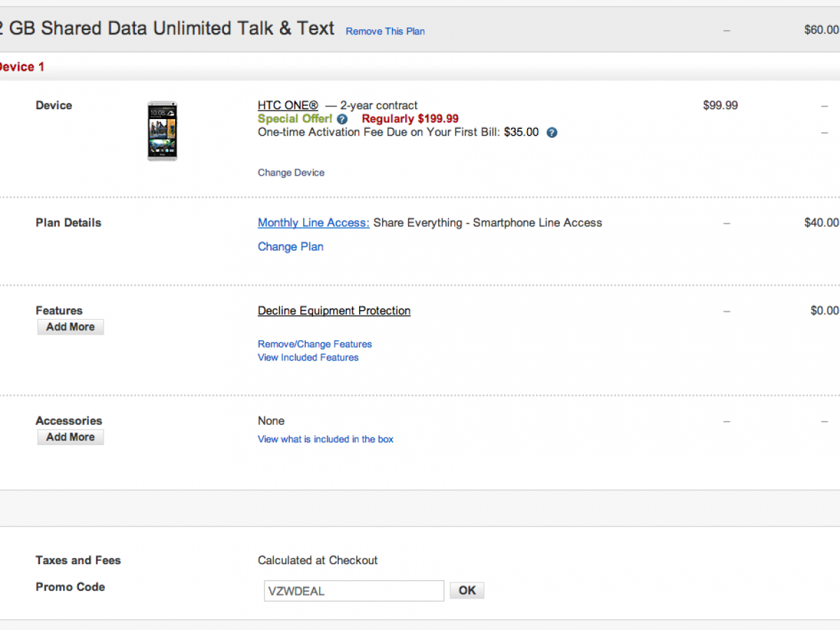View what is included in the box
Screen dimensions: 840x630
[x=325, y=440]
